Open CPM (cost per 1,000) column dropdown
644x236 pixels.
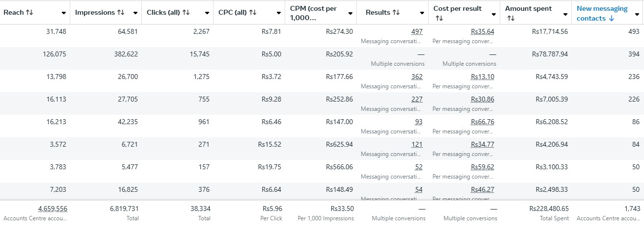click(350, 13)
